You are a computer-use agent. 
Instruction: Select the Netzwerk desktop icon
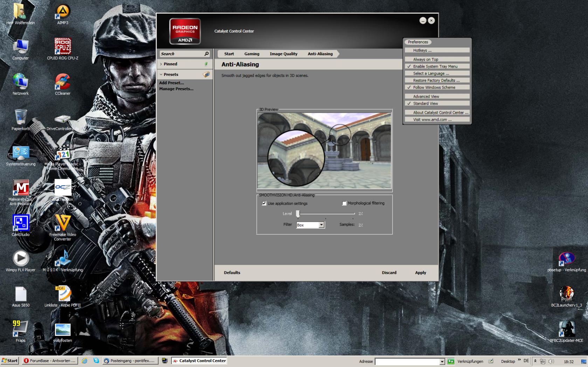[x=21, y=84]
